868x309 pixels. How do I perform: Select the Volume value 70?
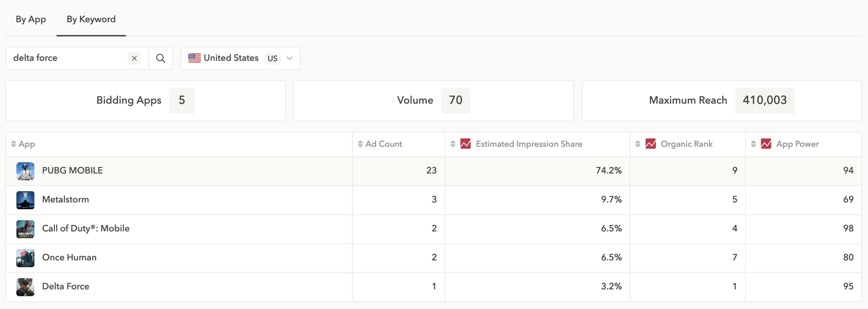point(456,100)
